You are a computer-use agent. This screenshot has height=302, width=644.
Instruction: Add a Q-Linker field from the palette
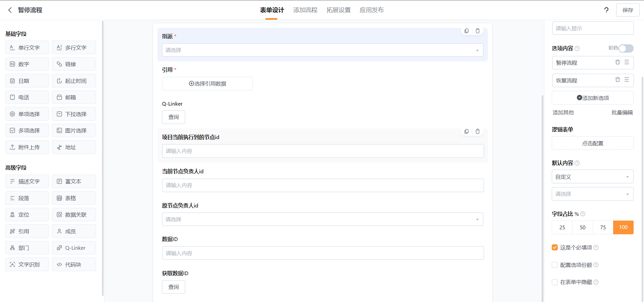pyautogui.click(x=74, y=248)
